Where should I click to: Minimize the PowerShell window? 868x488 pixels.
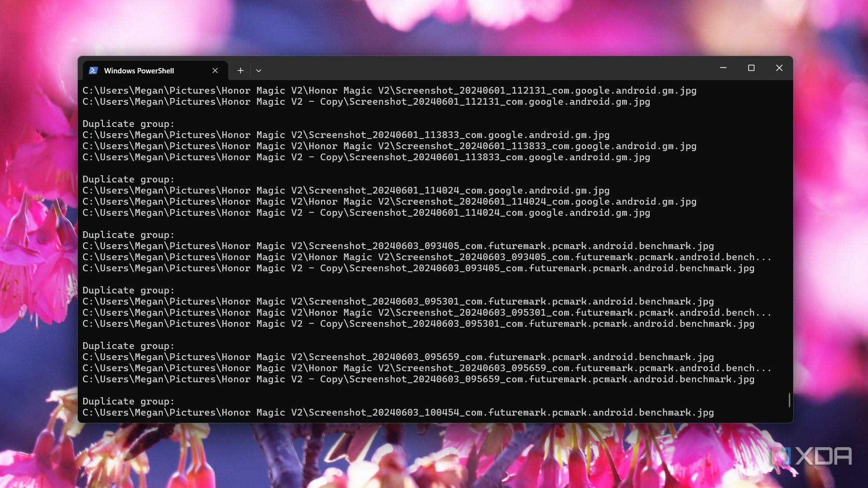pos(723,68)
